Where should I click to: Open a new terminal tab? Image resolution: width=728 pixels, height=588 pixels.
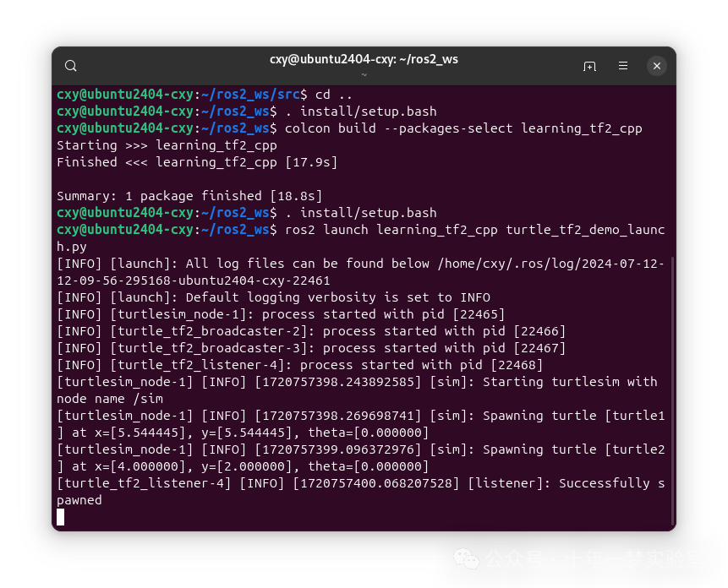click(589, 66)
